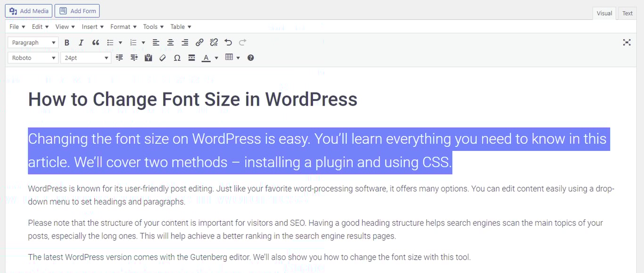This screenshot has height=273, width=644.
Task: Enter distraction-free fullscreen mode
Action: tap(627, 42)
